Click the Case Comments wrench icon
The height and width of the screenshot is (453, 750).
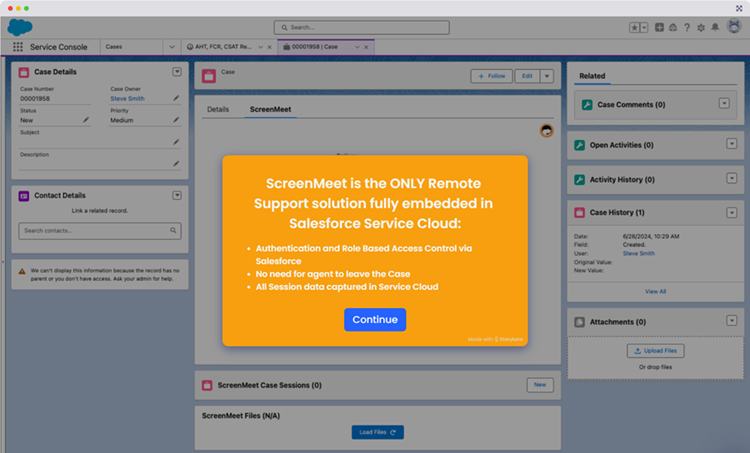587,105
